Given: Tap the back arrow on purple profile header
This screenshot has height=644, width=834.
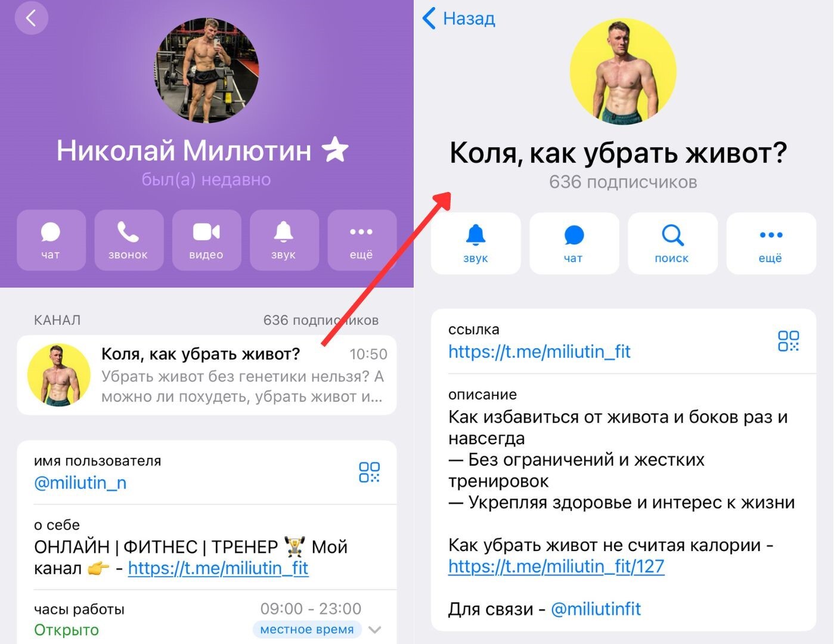Looking at the screenshot, I should point(32,18).
